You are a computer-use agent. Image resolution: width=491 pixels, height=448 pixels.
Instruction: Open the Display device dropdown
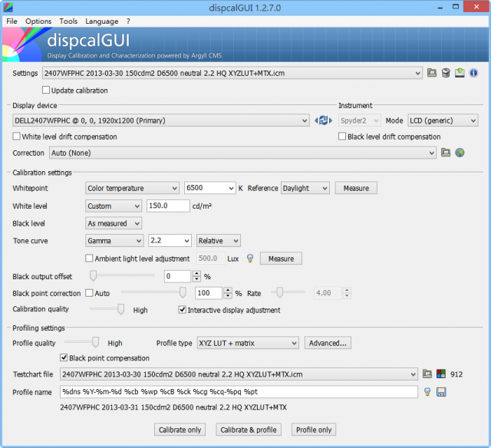[x=161, y=120]
